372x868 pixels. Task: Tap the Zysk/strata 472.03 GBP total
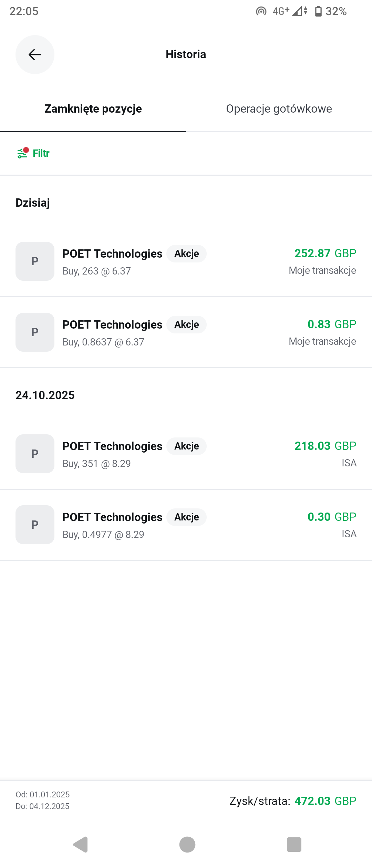coord(293,801)
